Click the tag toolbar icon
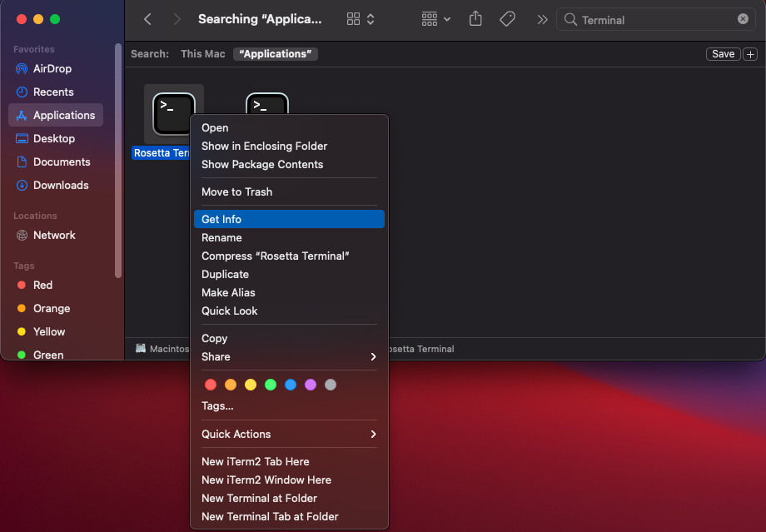766x532 pixels. tap(508, 19)
